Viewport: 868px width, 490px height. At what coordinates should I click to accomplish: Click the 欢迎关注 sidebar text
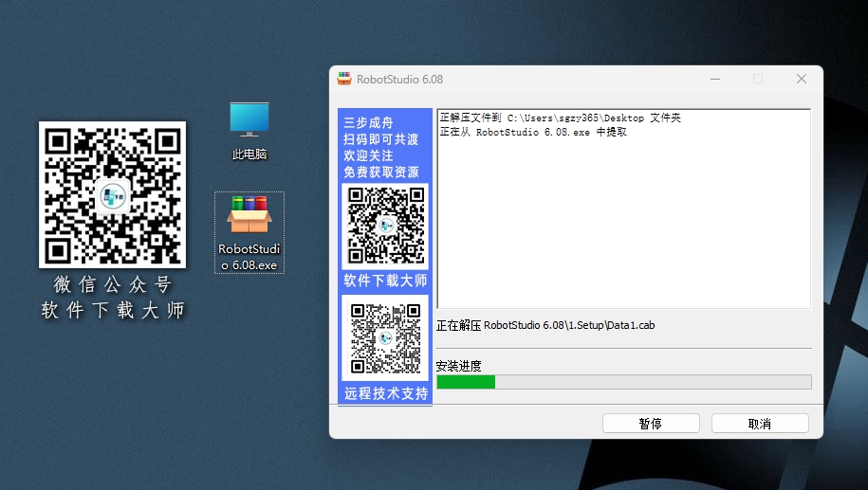click(368, 155)
